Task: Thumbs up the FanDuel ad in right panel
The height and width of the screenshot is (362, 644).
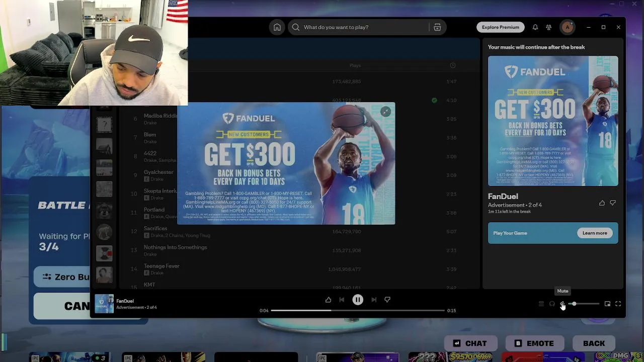Action: [x=602, y=203]
